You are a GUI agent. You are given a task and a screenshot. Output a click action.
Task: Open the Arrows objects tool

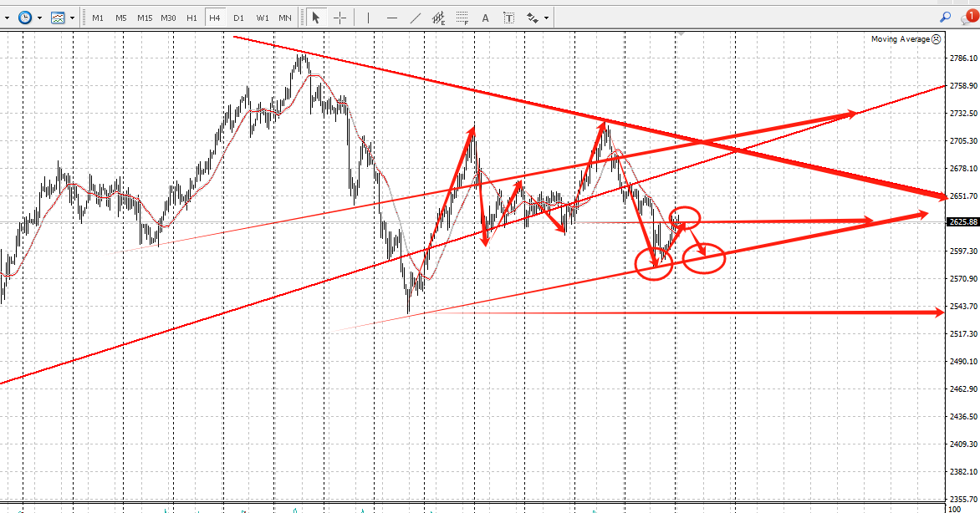coord(533,18)
